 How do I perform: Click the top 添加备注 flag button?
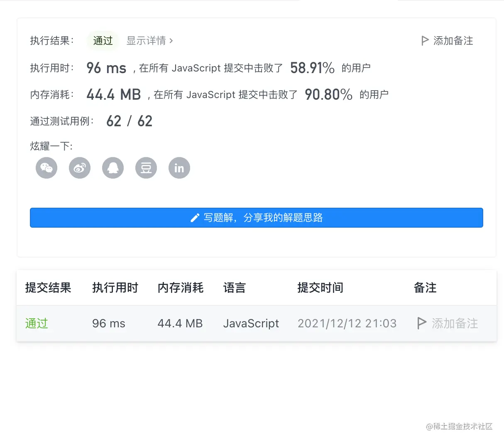click(447, 41)
